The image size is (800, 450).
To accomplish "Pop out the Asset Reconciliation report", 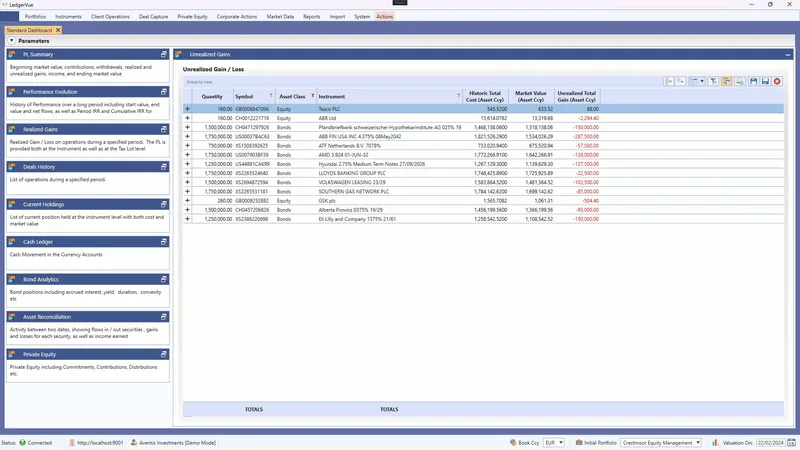I will [x=163, y=317].
